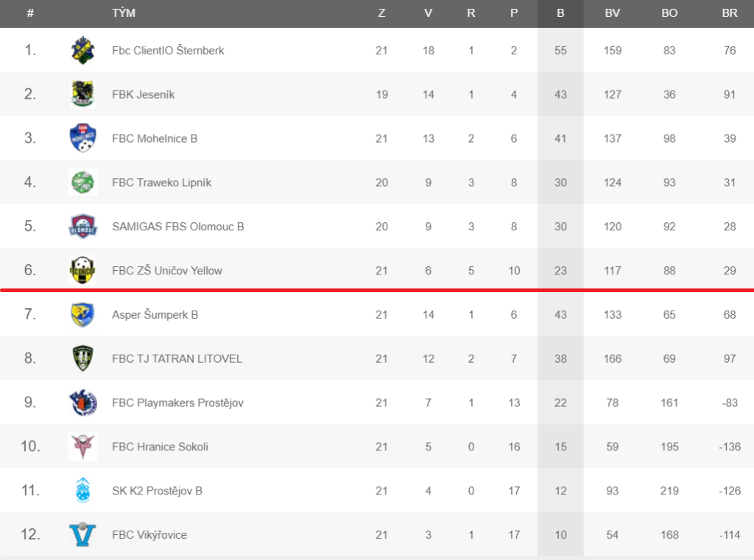Click the FBK Jeseník team logo
754x560 pixels.
[82, 94]
